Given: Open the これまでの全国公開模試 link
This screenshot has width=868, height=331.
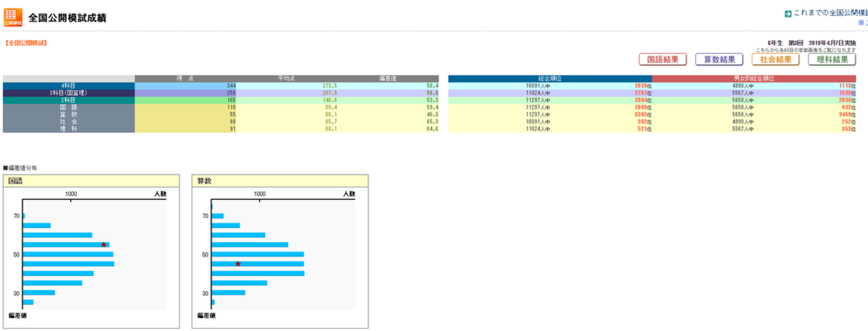Looking at the screenshot, I should pyautogui.click(x=831, y=13).
